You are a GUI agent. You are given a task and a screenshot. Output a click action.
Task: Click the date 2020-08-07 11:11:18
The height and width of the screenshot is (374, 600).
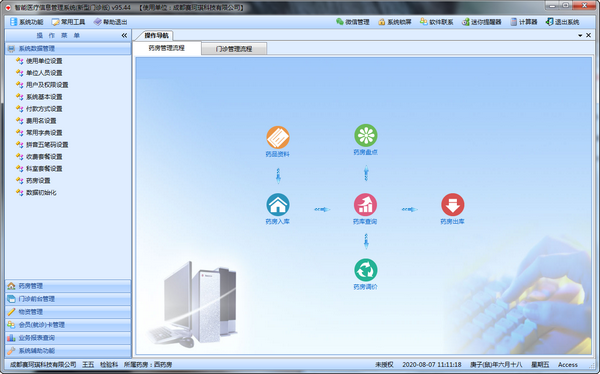coord(432,365)
